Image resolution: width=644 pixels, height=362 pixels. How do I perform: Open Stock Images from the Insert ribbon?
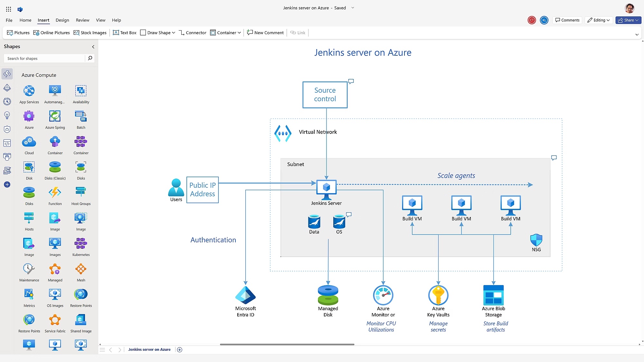[x=90, y=32]
